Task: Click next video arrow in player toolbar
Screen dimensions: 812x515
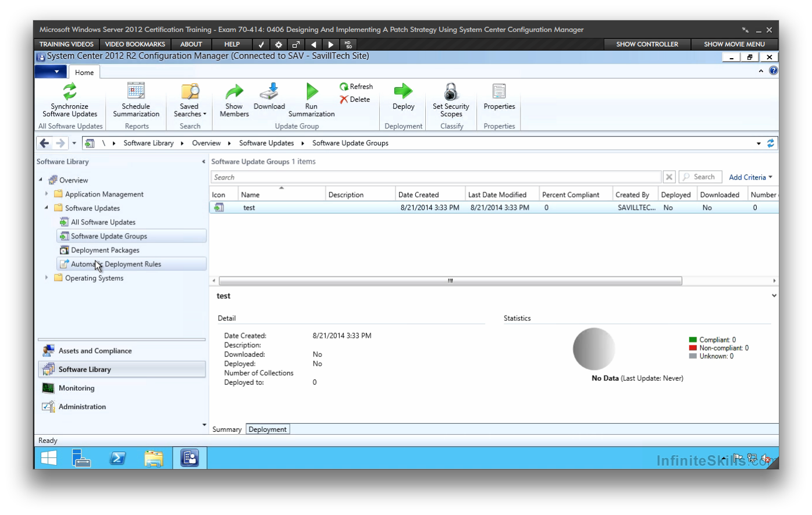Action: point(331,44)
